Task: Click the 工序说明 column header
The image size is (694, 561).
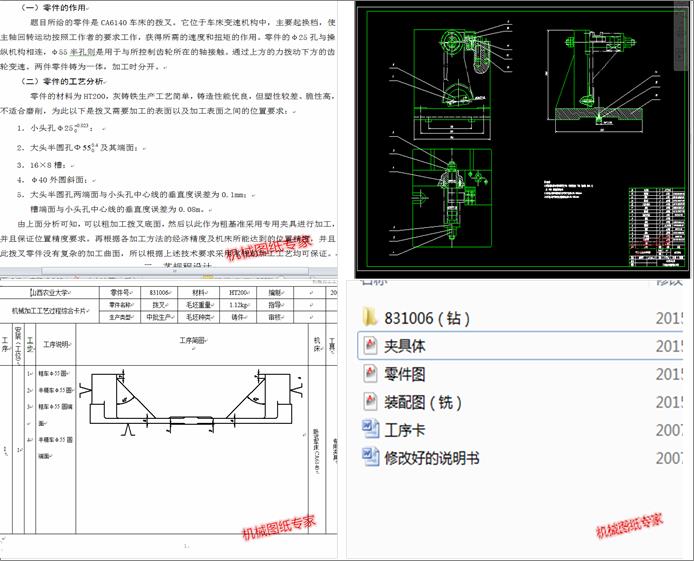Action: click(x=56, y=344)
